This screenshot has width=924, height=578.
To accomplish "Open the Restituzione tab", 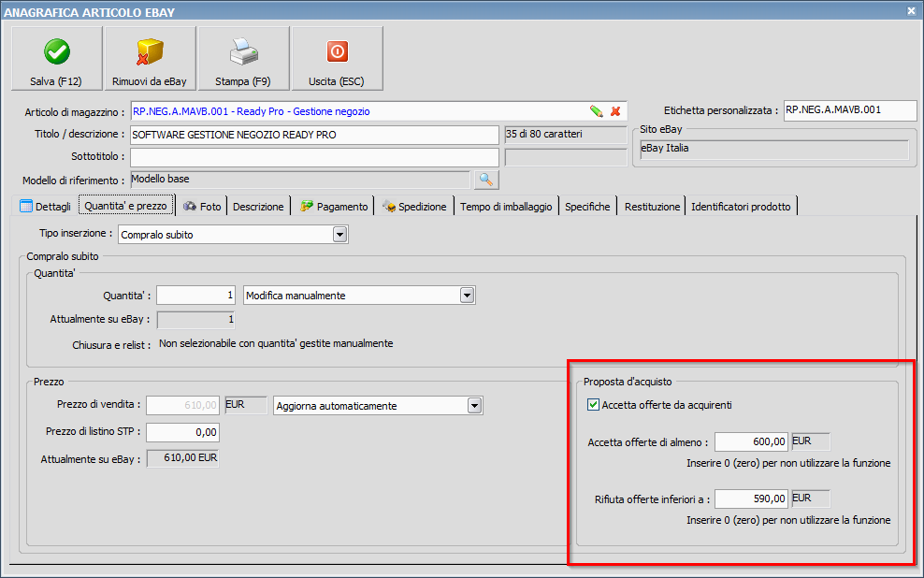I will (652, 206).
